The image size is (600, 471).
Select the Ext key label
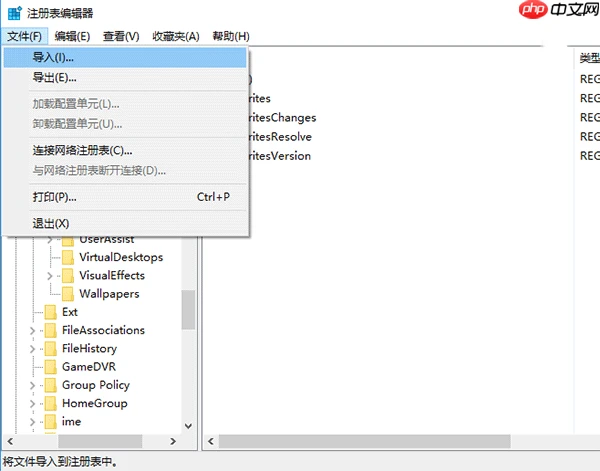pos(70,312)
